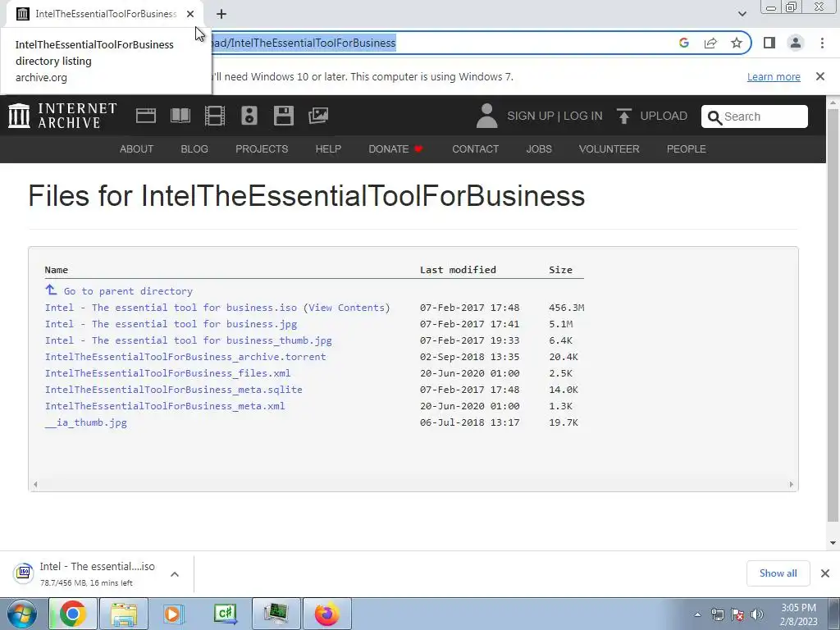Click the upload arrow icon
The height and width of the screenshot is (630, 840).
pos(623,116)
